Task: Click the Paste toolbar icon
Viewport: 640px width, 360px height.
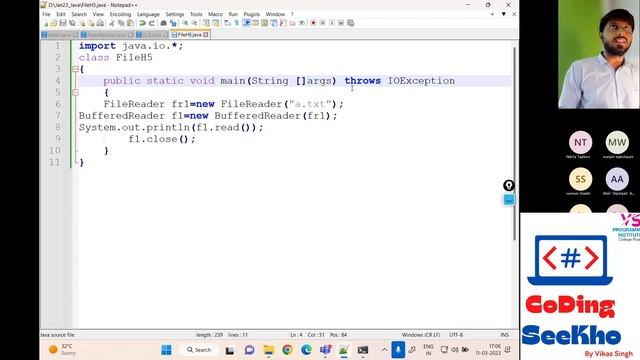Action: tap(130, 23)
